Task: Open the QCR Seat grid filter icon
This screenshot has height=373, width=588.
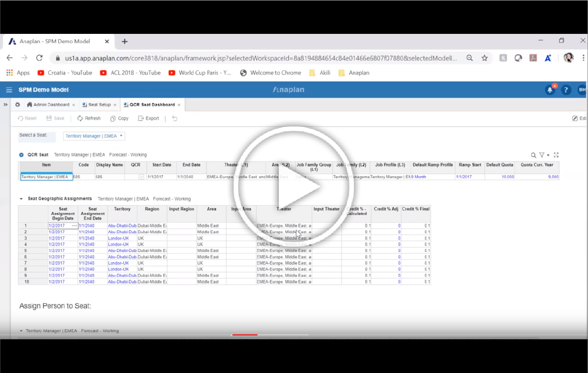Action: (x=541, y=155)
